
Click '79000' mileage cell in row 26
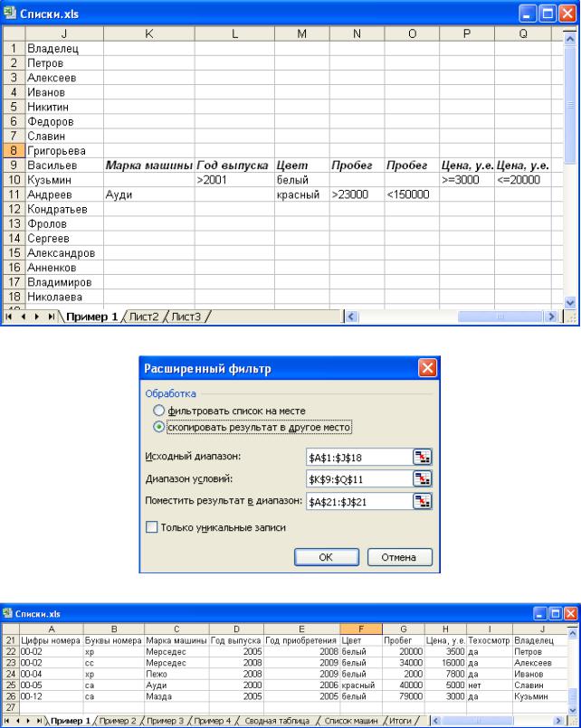tap(403, 696)
